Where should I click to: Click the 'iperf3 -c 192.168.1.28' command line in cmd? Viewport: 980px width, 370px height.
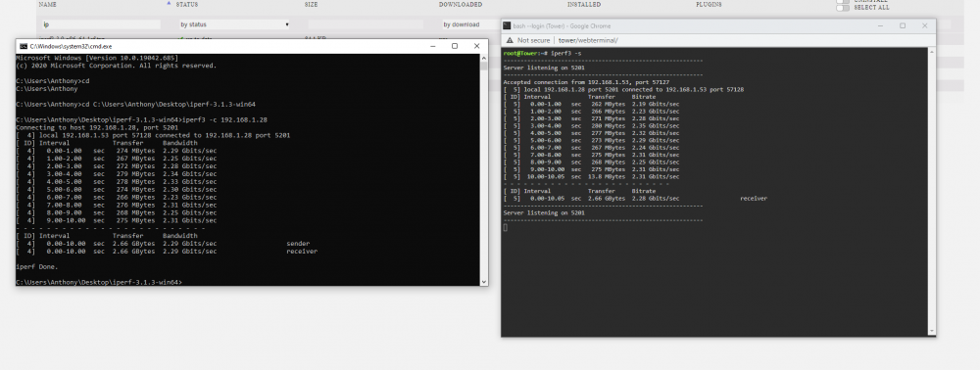141,119
